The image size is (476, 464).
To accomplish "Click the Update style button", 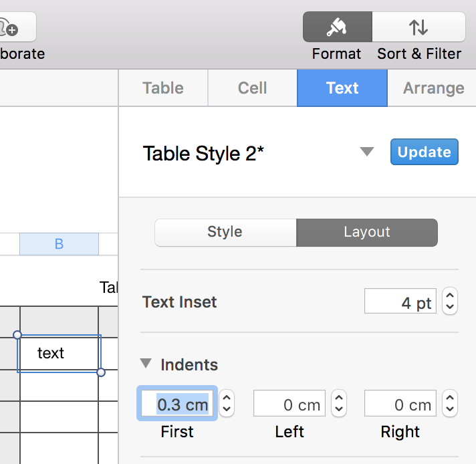I will tap(425, 152).
